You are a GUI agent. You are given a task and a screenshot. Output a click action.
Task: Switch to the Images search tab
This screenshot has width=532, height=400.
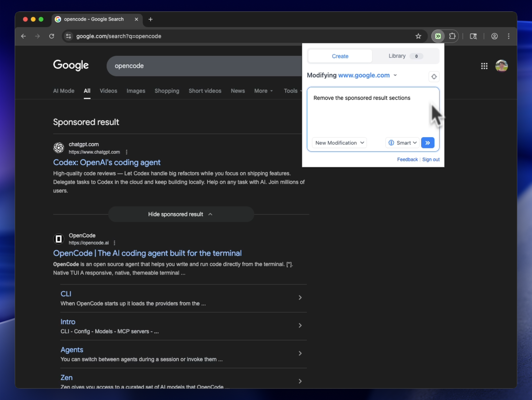(136, 91)
